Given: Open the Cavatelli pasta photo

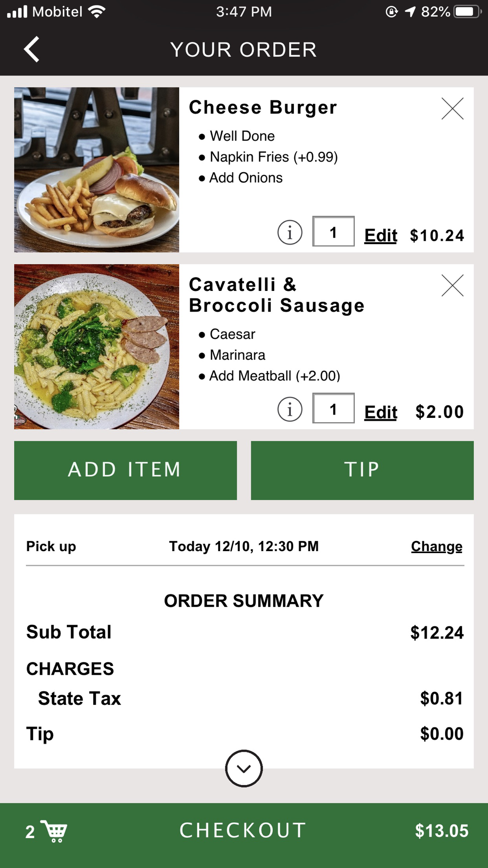Looking at the screenshot, I should pyautogui.click(x=97, y=347).
